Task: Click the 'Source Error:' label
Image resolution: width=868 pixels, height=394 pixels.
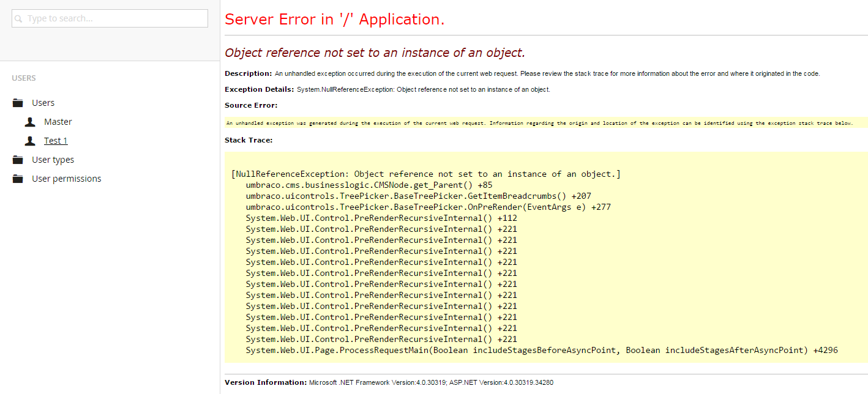Action: [x=251, y=105]
